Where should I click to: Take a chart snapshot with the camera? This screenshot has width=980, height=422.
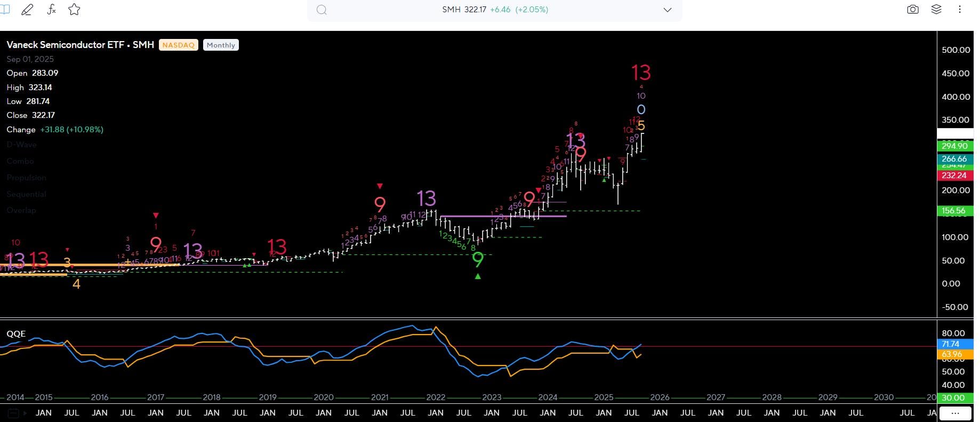913,10
